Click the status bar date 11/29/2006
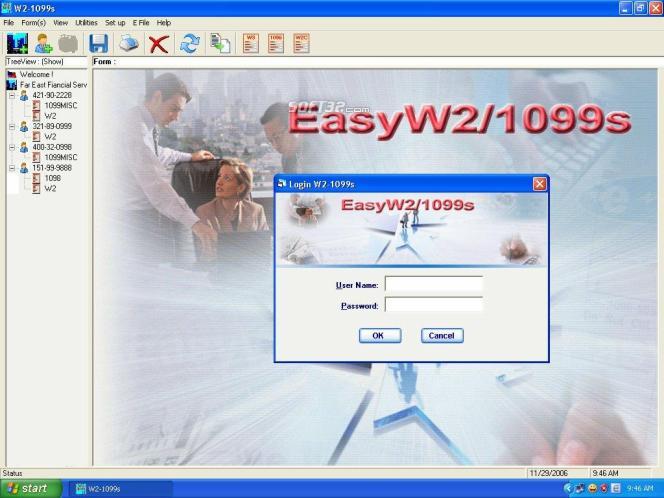664x498 pixels. tap(548, 473)
